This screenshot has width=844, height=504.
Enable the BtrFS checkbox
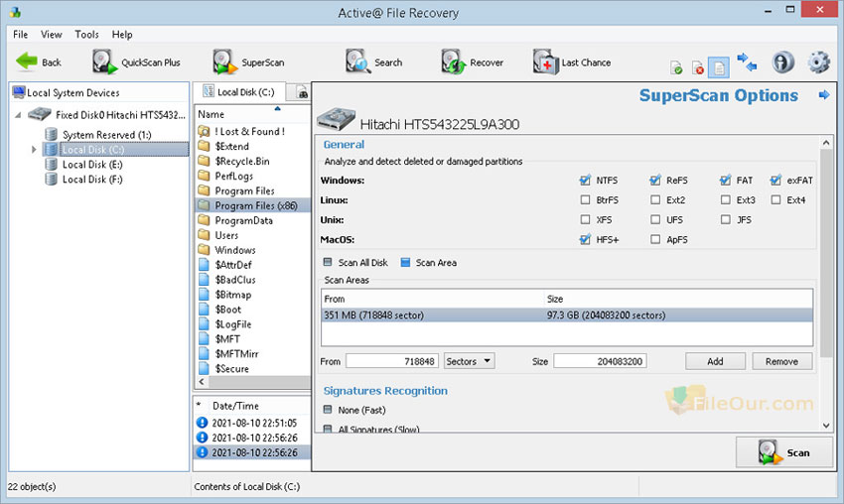pos(585,199)
